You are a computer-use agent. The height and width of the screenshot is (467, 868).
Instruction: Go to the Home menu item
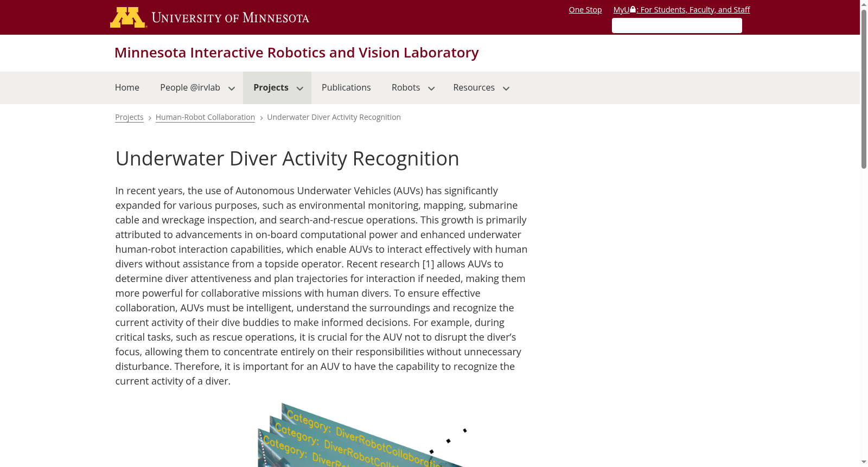coord(127,88)
